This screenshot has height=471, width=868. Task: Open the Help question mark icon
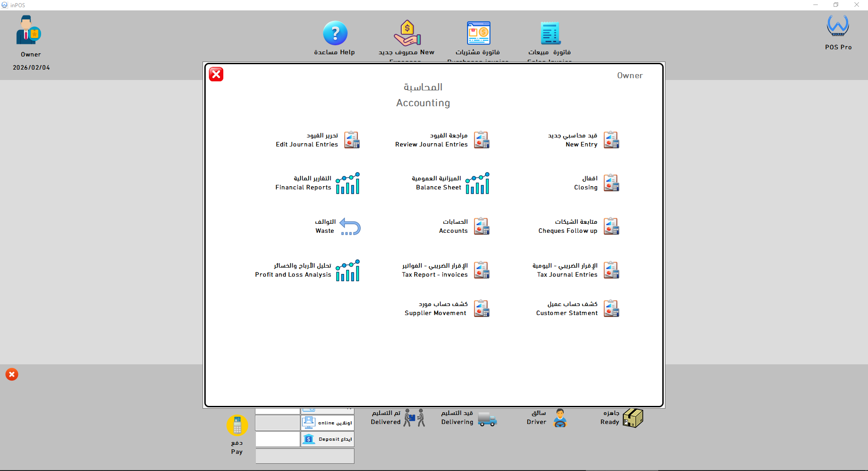pyautogui.click(x=335, y=33)
